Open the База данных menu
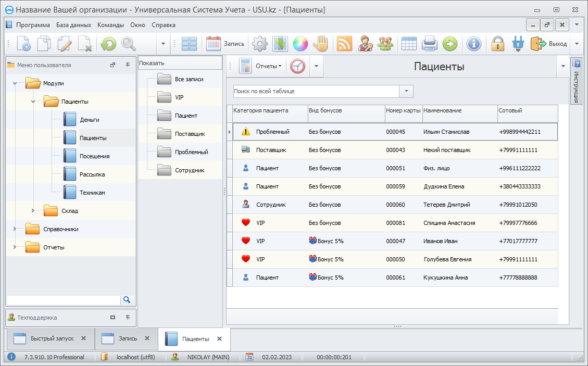 coord(73,25)
